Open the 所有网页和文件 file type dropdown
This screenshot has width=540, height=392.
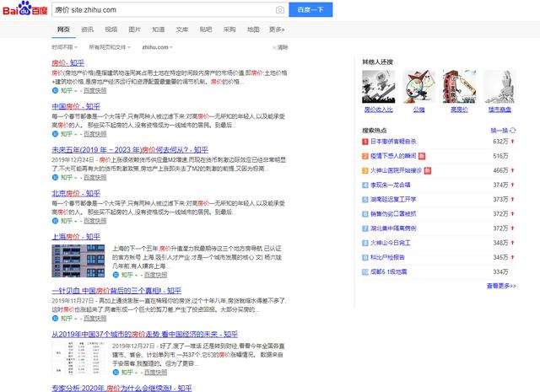click(110, 47)
